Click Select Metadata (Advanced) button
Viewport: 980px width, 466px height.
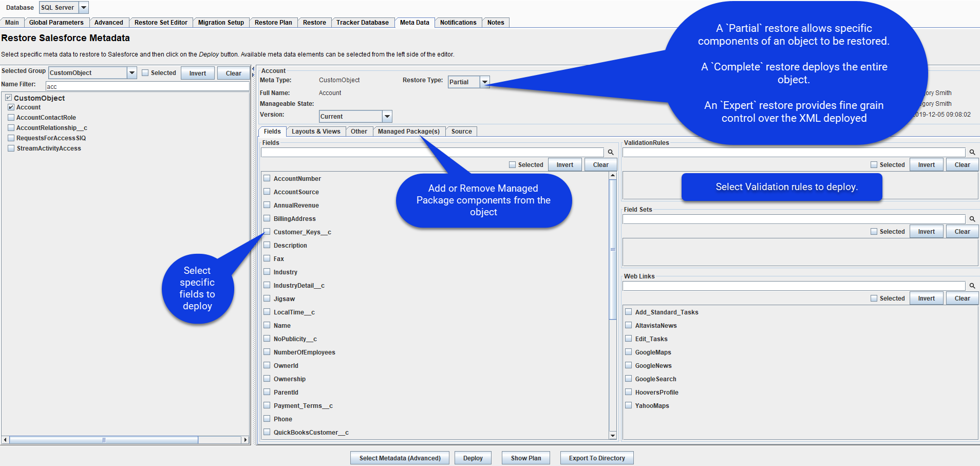400,458
